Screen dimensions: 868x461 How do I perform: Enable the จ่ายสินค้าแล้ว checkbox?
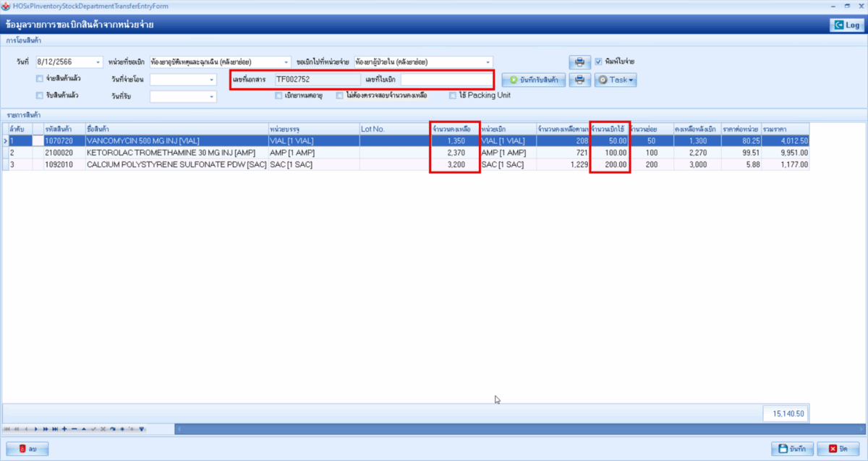[x=40, y=79]
